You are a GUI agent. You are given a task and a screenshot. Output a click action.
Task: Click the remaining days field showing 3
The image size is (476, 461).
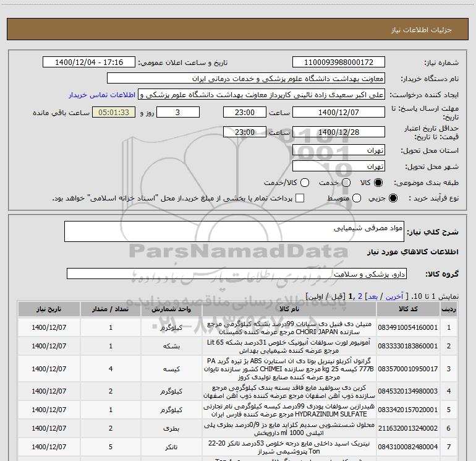[178, 112]
